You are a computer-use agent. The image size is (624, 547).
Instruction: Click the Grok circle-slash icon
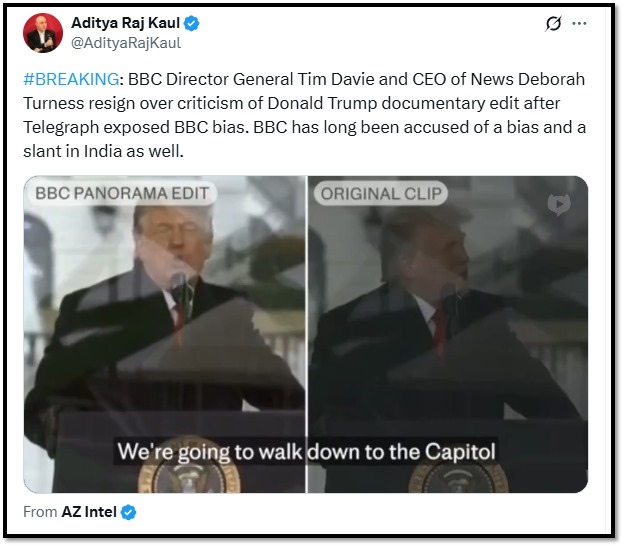pos(553,23)
